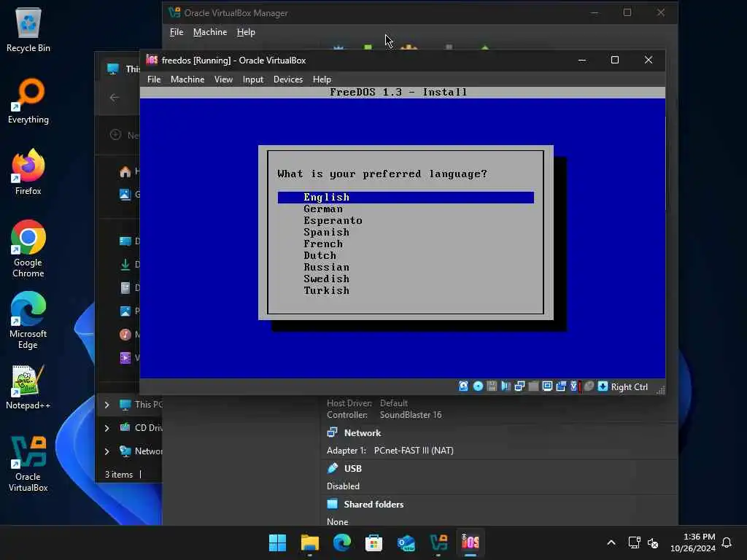Open the Help menu of the freedos VM window
Screen dimensions: 747x560
[322, 79]
